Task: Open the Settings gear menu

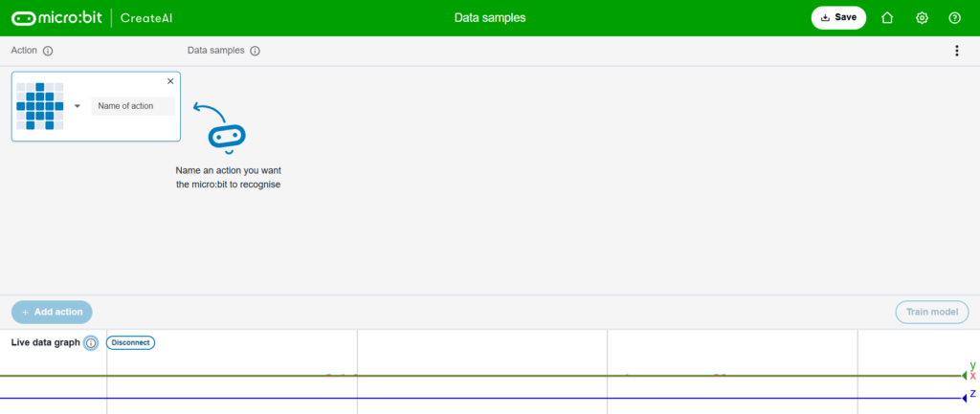Action: coord(922,18)
